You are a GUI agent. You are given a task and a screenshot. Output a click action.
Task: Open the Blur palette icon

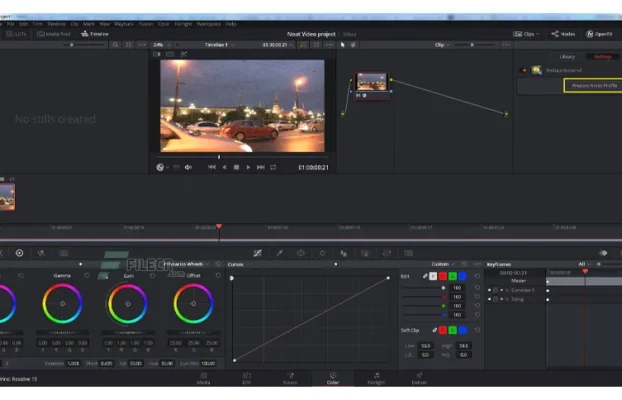pos(344,253)
